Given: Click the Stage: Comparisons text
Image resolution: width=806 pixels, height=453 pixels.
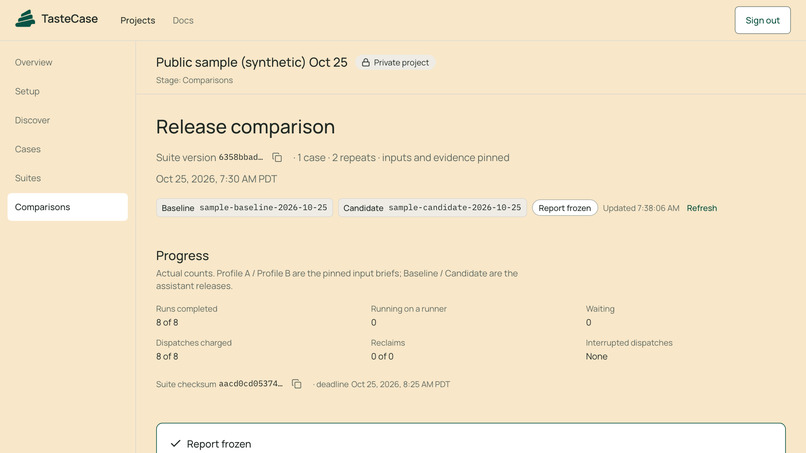Looking at the screenshot, I should pos(194,80).
